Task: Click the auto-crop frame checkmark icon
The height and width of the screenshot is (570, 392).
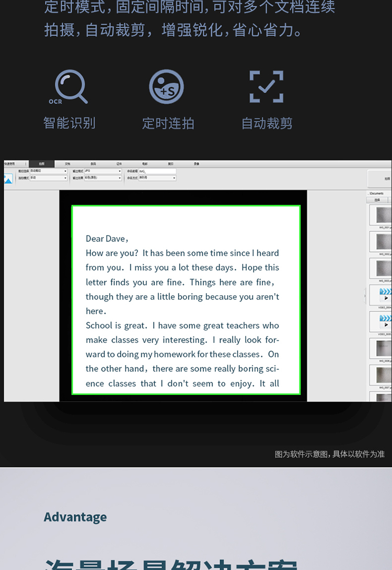Action: (267, 87)
